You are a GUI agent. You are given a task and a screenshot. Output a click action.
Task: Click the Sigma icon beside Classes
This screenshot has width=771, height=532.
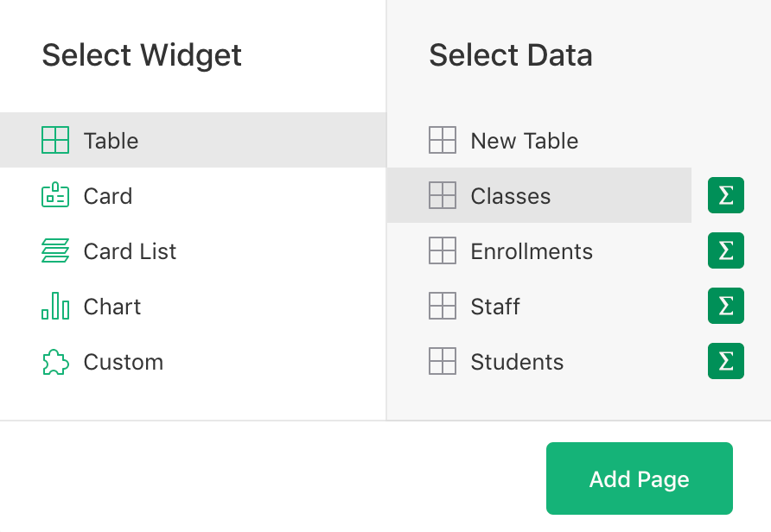[725, 195]
